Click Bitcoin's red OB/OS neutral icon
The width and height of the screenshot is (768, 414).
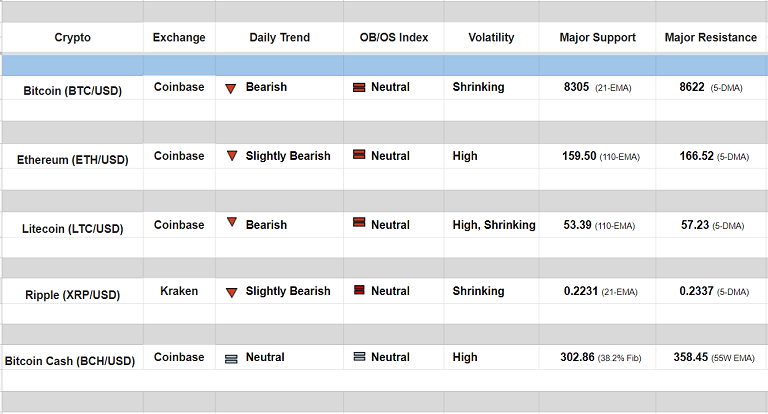point(359,88)
